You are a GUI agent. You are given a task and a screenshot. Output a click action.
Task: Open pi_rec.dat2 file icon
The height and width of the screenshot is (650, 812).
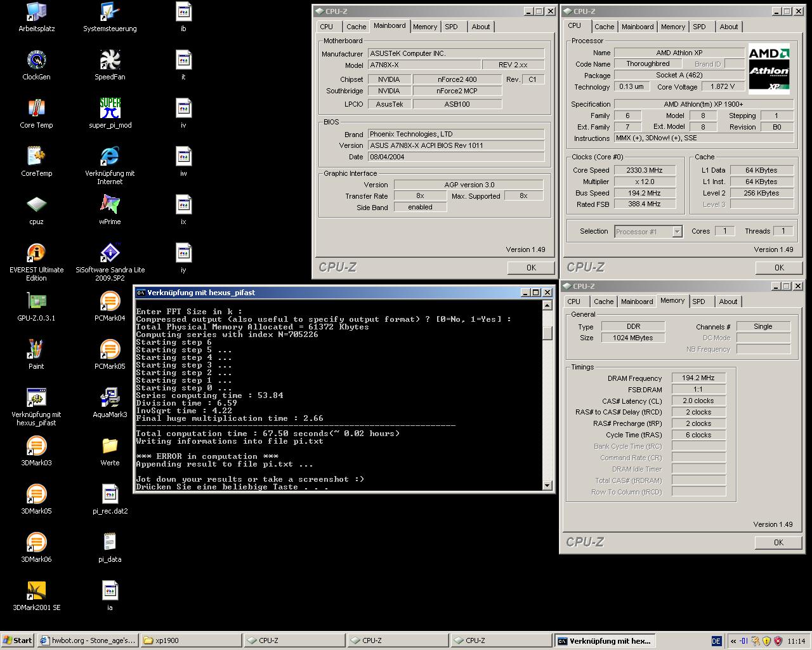(110, 500)
